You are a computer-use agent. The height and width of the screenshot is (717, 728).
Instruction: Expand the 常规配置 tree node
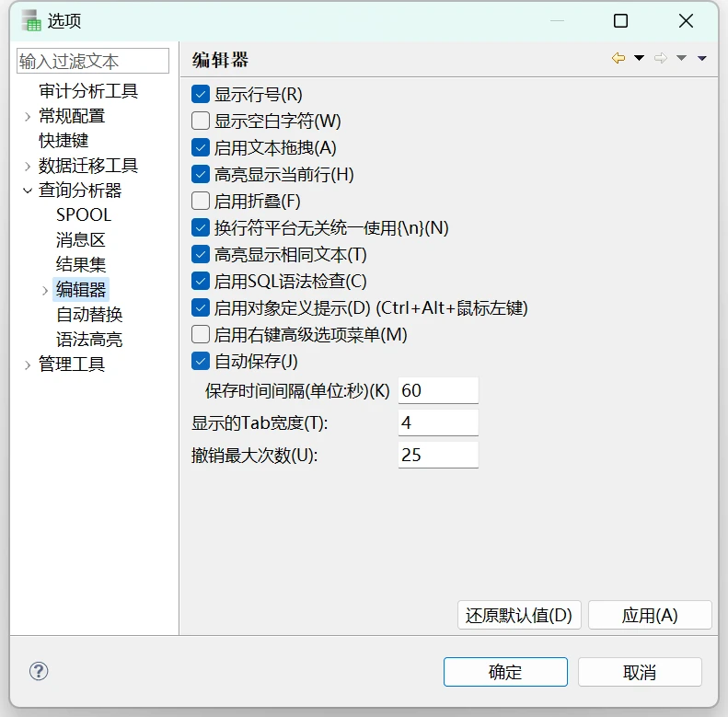[28, 116]
